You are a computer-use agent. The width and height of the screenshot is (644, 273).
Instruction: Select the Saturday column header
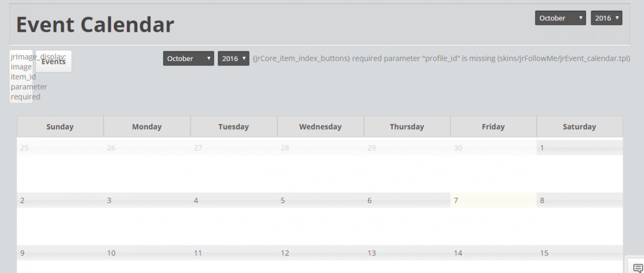(579, 127)
